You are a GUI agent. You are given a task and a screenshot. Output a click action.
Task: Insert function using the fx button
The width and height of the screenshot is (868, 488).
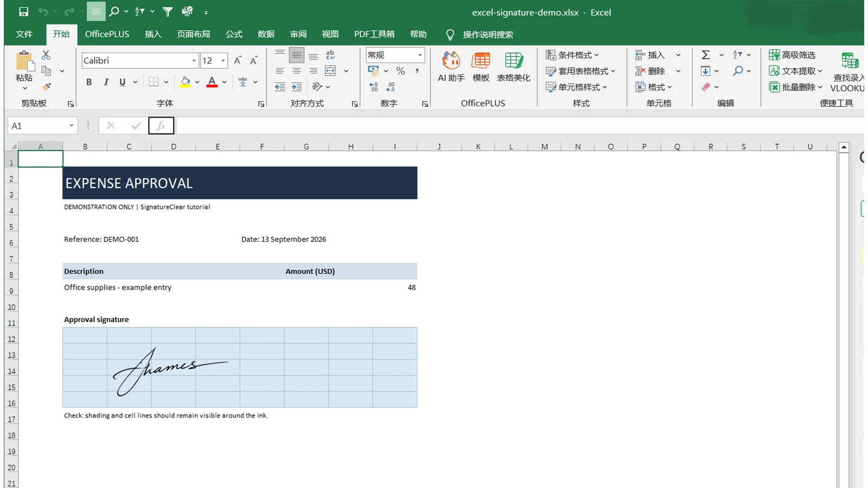tap(161, 126)
